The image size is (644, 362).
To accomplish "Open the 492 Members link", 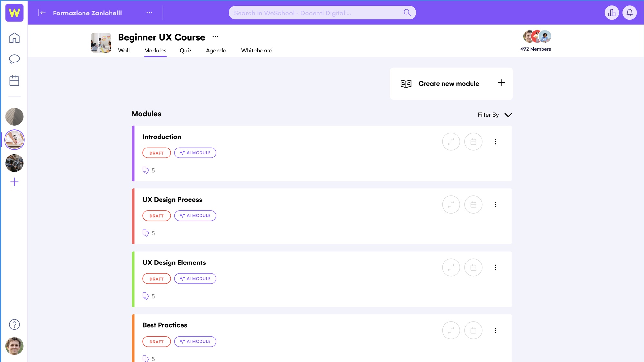I will coord(535,49).
